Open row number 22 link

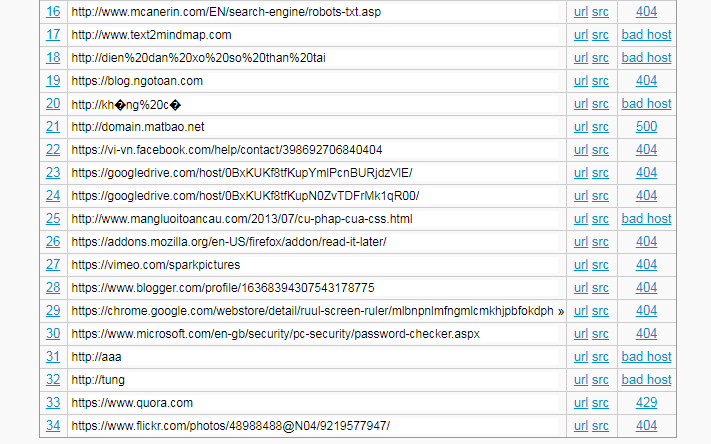coord(53,150)
